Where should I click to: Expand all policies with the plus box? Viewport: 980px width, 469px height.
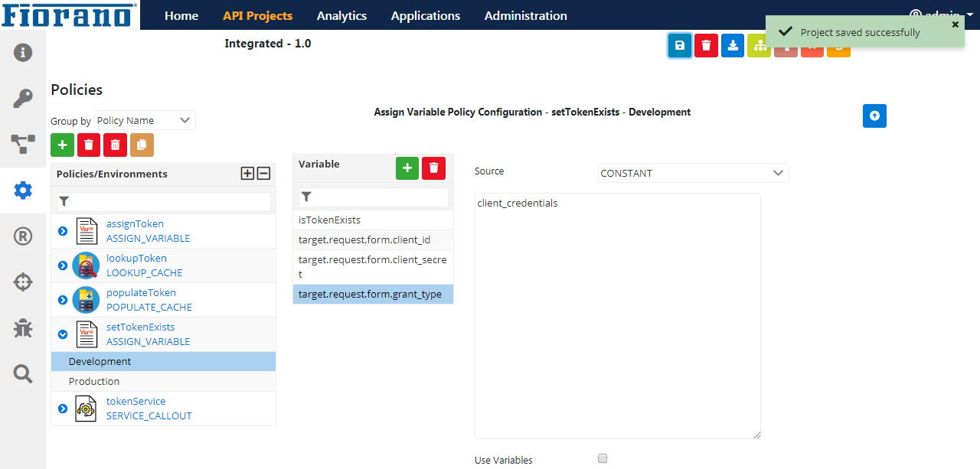[247, 174]
